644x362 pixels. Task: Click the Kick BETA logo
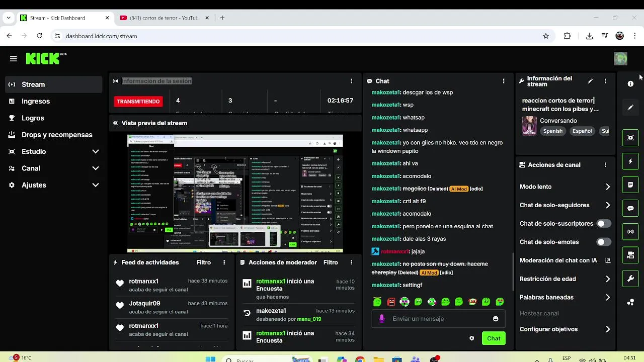[x=46, y=58]
